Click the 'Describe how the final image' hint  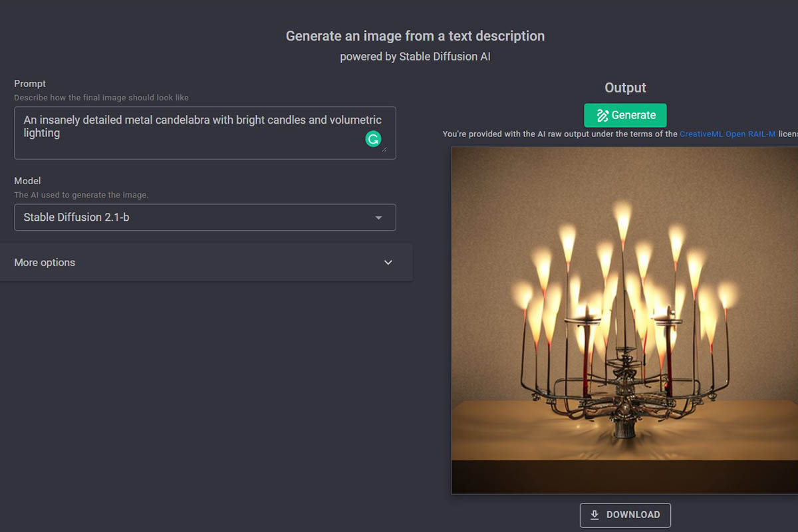point(101,98)
